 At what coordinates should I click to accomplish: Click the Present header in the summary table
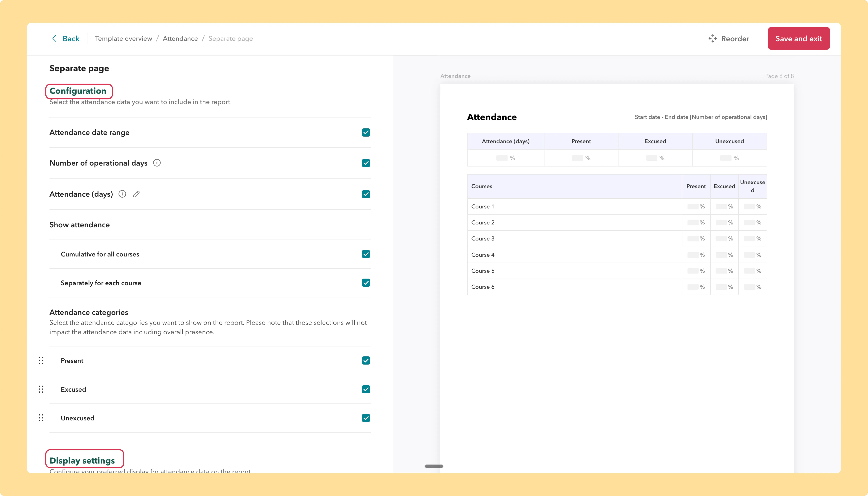pos(581,141)
